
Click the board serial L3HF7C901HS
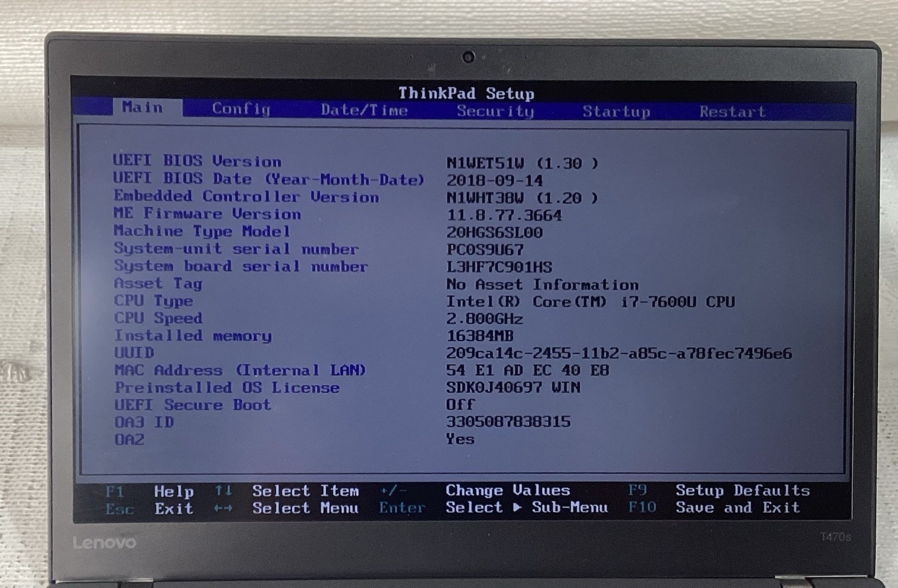click(x=500, y=267)
